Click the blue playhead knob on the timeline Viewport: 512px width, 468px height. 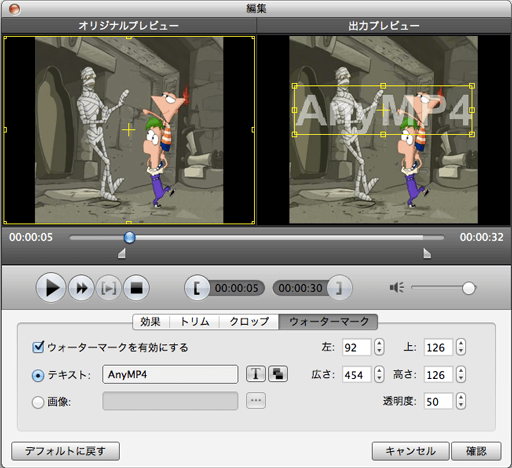click(129, 237)
